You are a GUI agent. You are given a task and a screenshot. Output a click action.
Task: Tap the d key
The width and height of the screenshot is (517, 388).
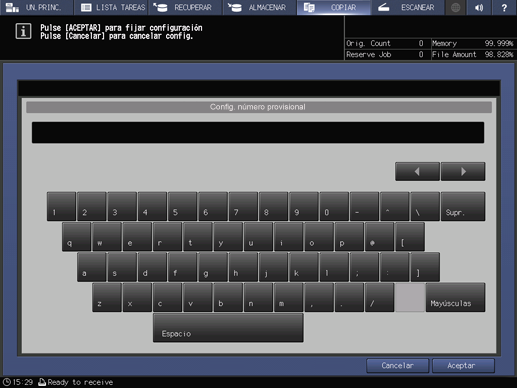(x=152, y=267)
